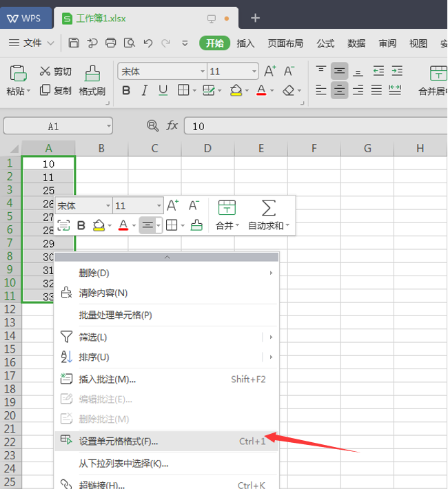The height and width of the screenshot is (489, 448).
Task: Toggle Italic in ribbon
Action: 144,90
